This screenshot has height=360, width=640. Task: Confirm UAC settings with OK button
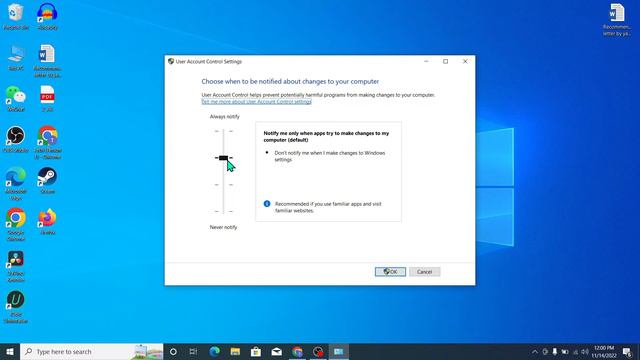pos(390,271)
